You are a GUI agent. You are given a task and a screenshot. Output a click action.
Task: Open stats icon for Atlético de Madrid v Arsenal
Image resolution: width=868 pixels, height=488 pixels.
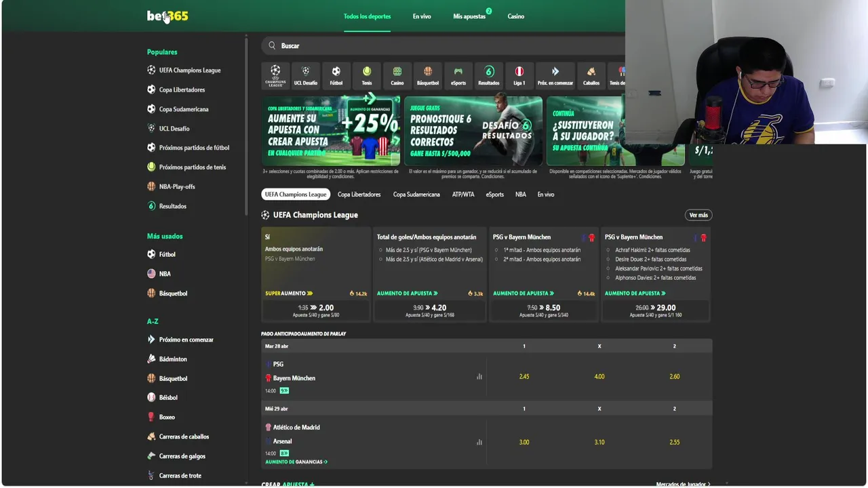pos(479,442)
